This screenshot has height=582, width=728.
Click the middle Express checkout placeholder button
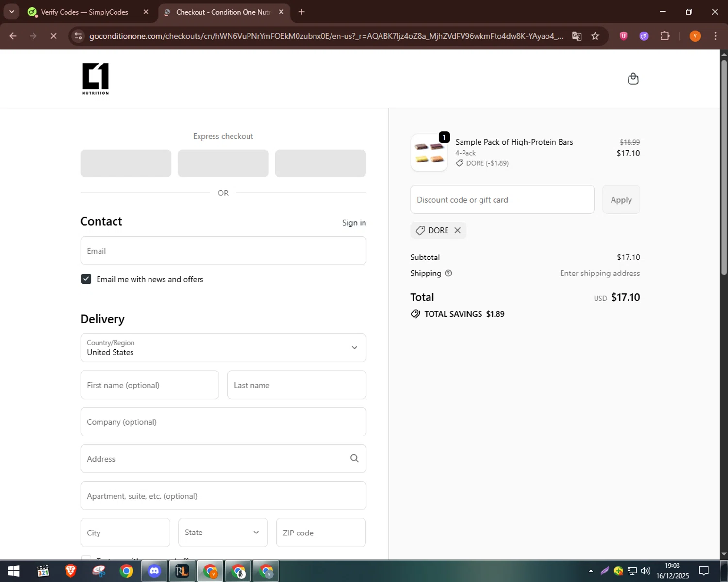[223, 163]
